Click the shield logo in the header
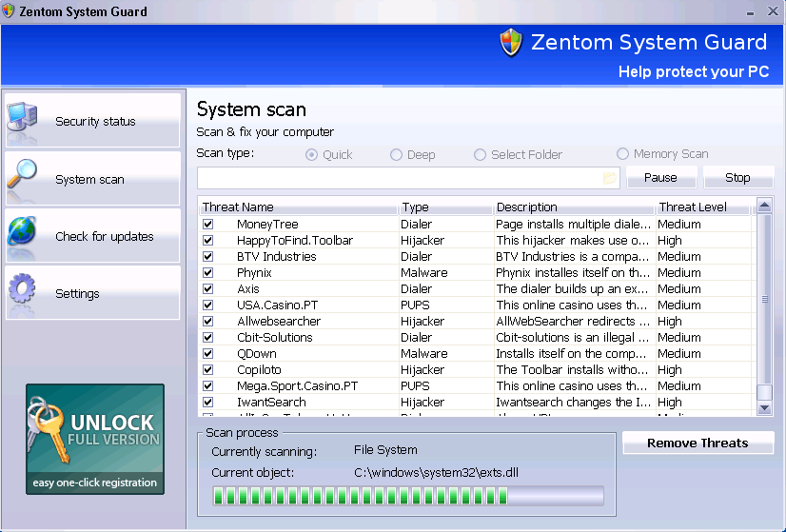 pyautogui.click(x=511, y=43)
